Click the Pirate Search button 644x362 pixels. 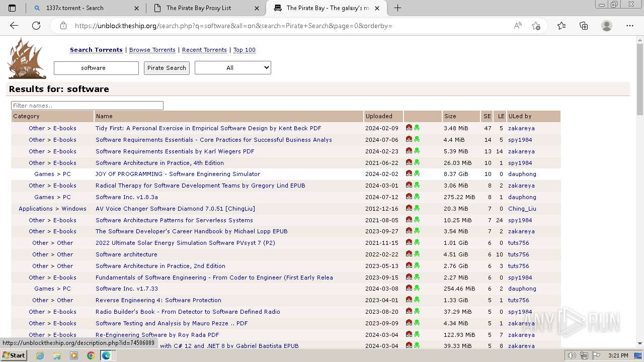pos(167,68)
